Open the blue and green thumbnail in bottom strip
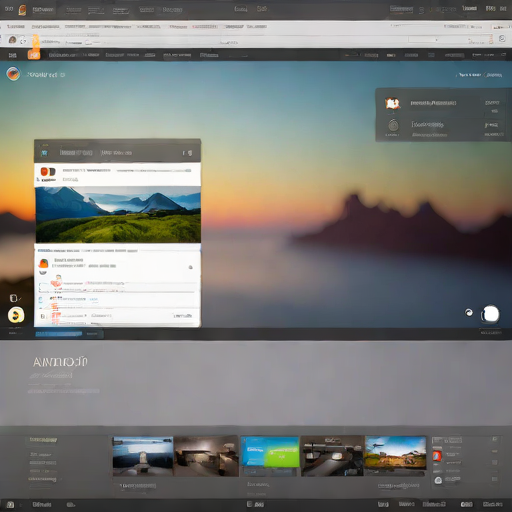The height and width of the screenshot is (512, 512). [x=270, y=452]
